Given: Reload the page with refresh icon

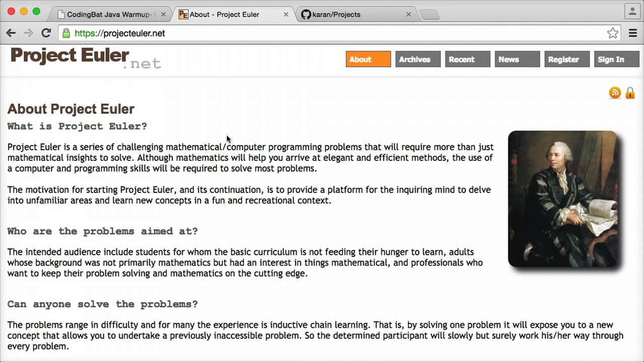Looking at the screenshot, I should [x=46, y=33].
